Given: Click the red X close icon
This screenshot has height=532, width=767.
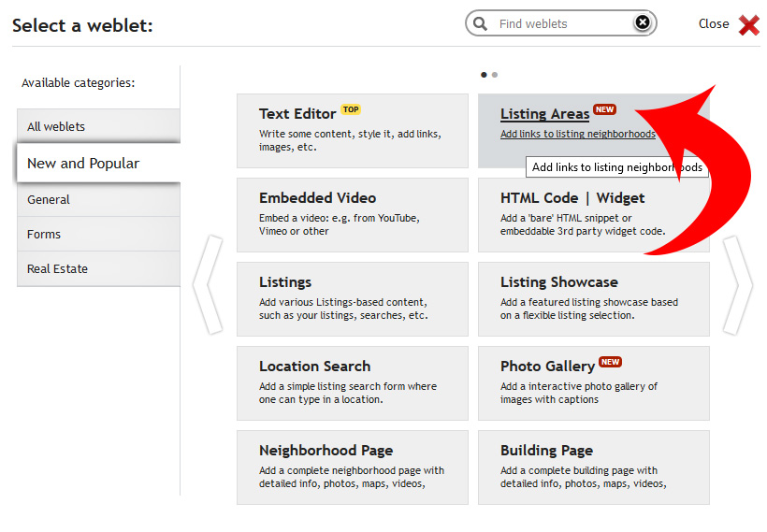Looking at the screenshot, I should click(749, 24).
